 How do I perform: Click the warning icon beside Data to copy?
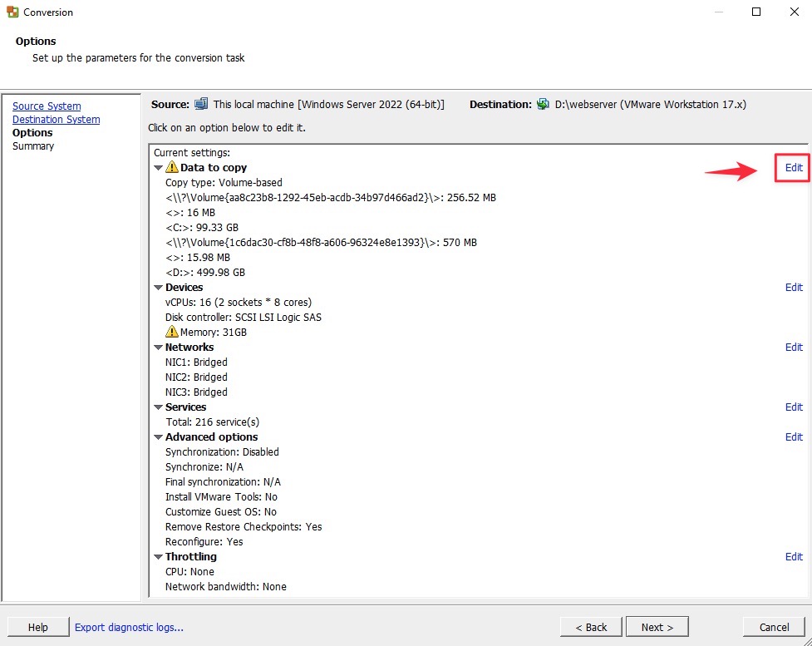(x=171, y=167)
